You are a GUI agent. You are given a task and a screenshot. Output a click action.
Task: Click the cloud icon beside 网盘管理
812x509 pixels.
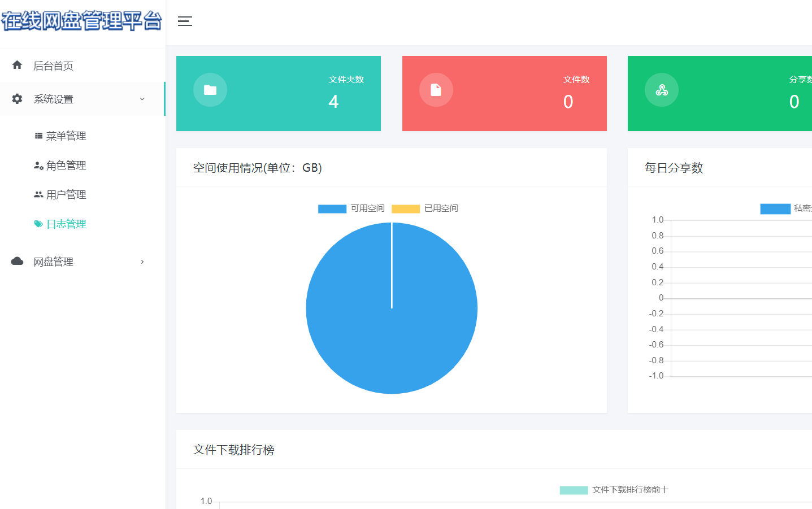[16, 261]
